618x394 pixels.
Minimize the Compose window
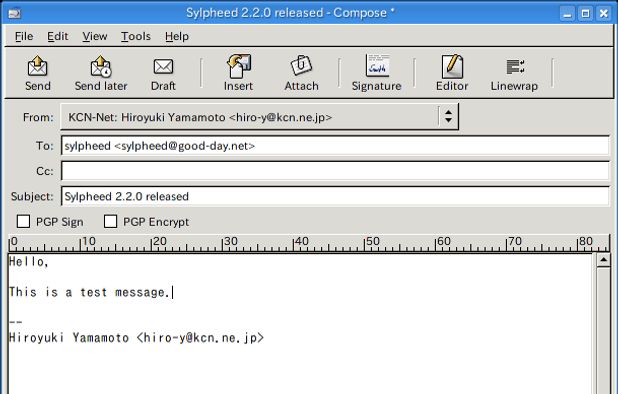pyautogui.click(x=568, y=14)
